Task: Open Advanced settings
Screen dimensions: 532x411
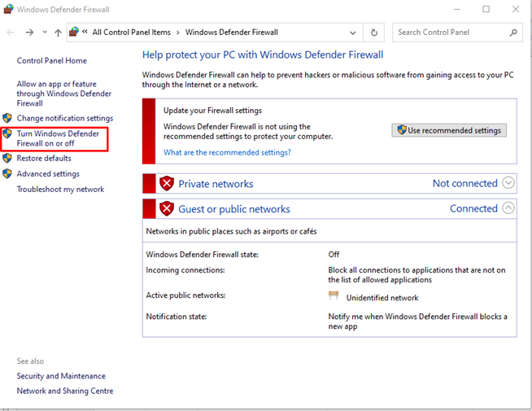Action: [x=48, y=174]
